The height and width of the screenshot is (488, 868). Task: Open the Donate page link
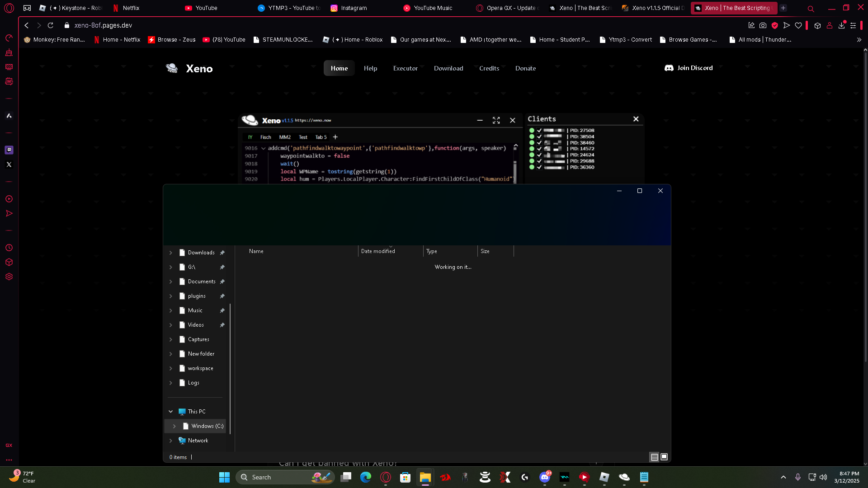pyautogui.click(x=526, y=68)
